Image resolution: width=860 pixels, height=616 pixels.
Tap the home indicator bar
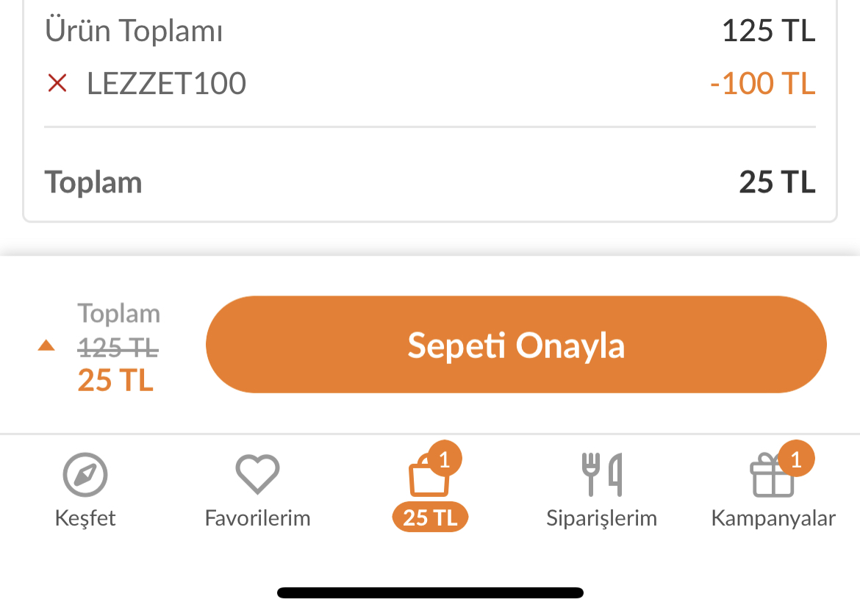click(430, 592)
